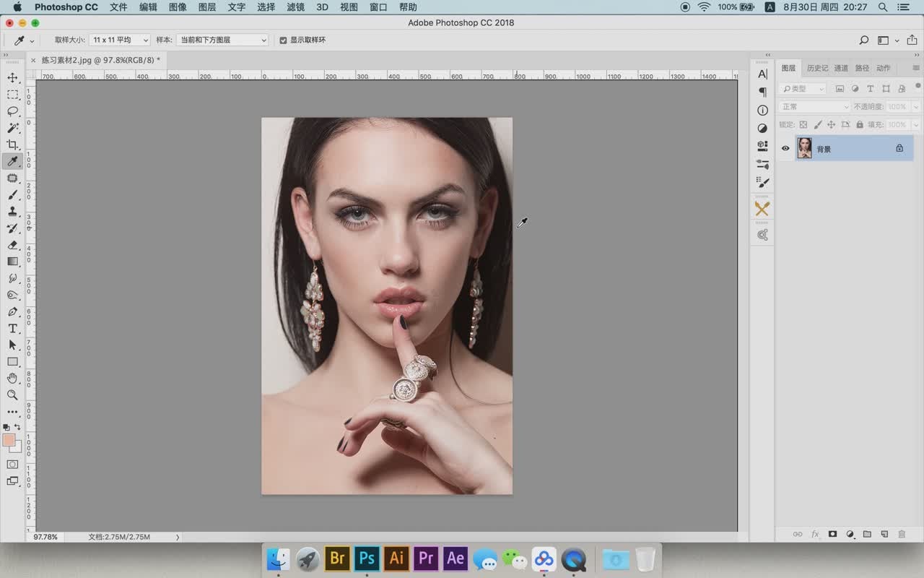The width and height of the screenshot is (924, 578).
Task: Select the Clone Stamp tool
Action: pyautogui.click(x=12, y=212)
